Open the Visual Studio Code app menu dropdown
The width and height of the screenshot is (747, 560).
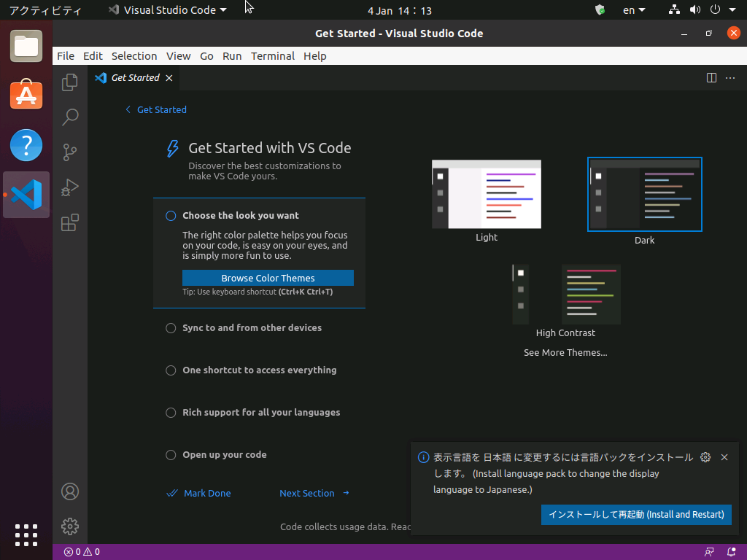point(167,10)
